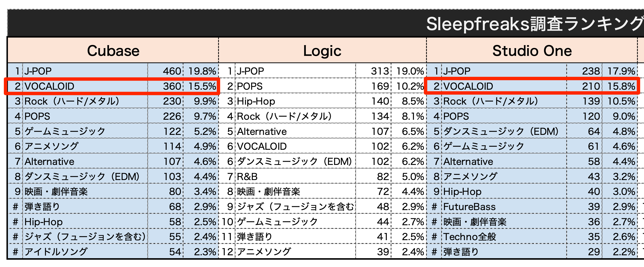Click Cubase アイドルソング cell
This screenshot has width=644, height=267.
[85, 251]
